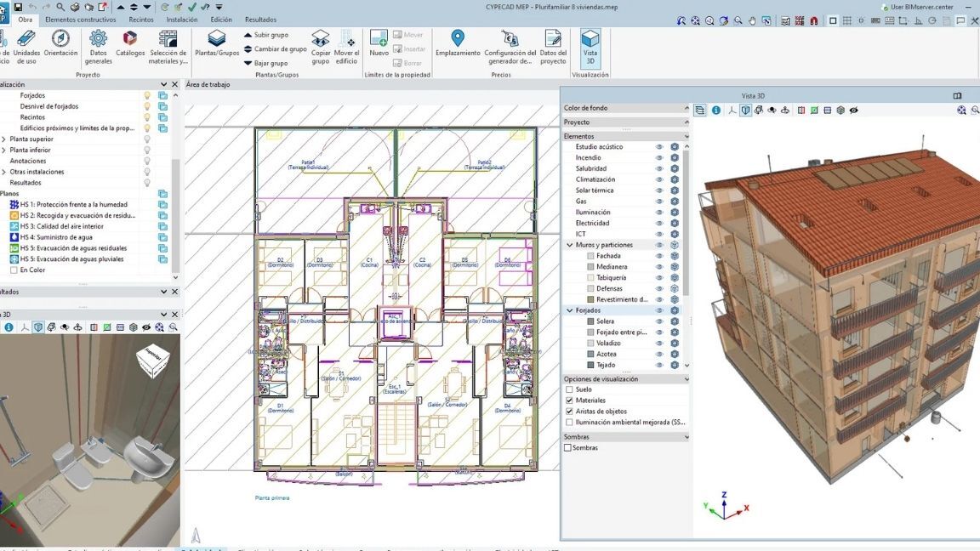Open the Catálogos icon in ribbon
This screenshot has height=551, width=980.
130,38
